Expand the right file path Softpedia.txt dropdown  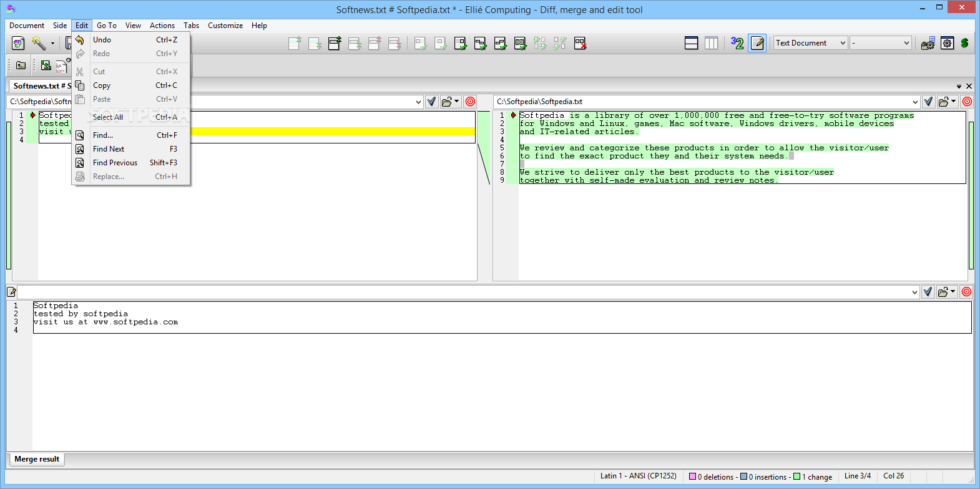[x=915, y=102]
